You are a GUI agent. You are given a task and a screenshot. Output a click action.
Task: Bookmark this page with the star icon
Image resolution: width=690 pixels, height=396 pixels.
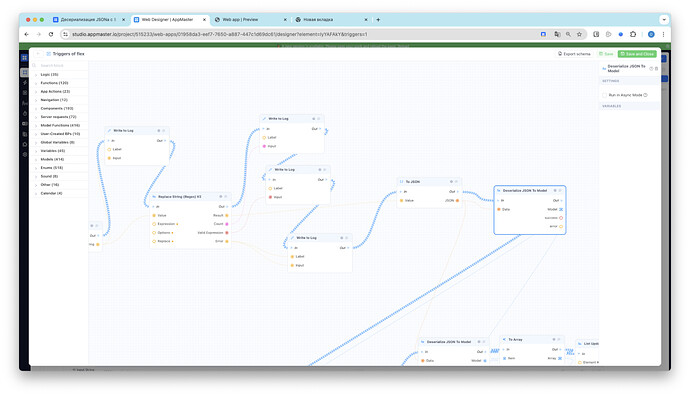(x=580, y=34)
